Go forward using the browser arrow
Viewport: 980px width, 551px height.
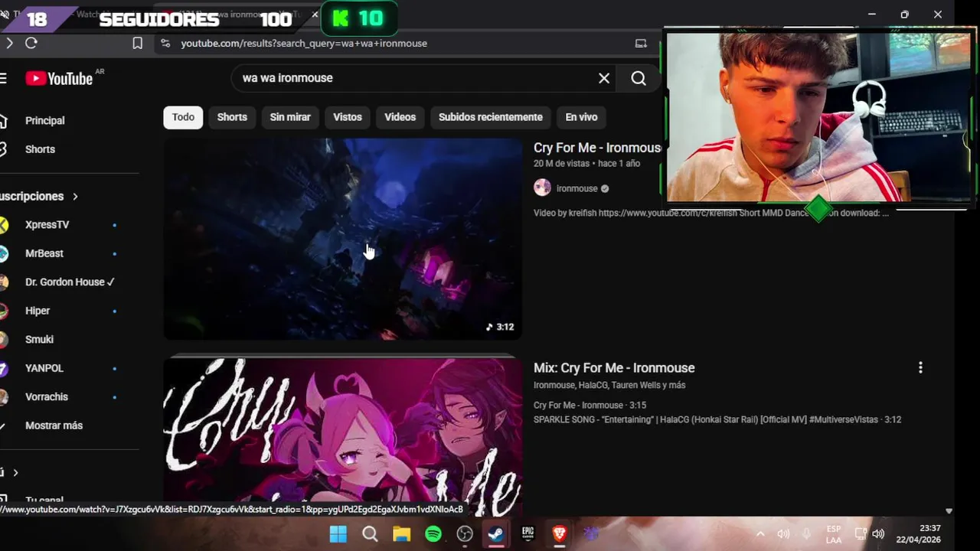pyautogui.click(x=9, y=43)
